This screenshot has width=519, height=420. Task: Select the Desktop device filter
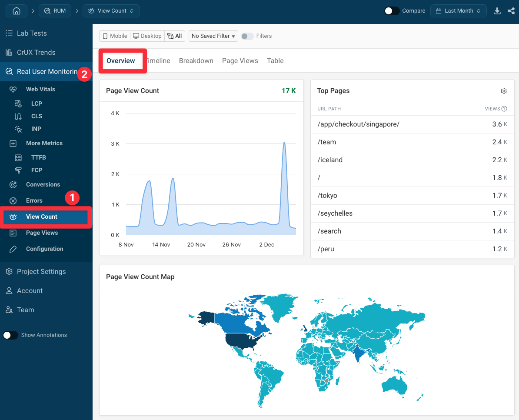point(147,36)
